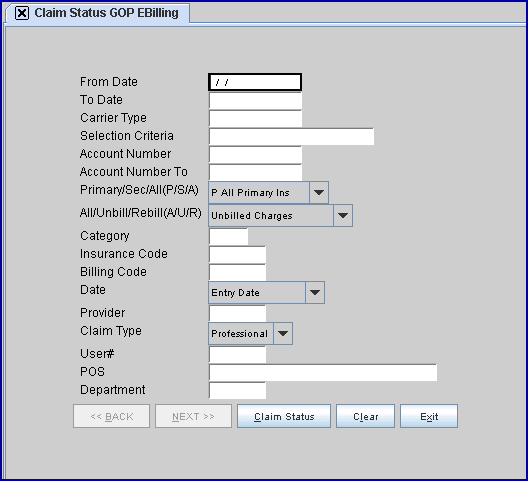Exit the claim status form
The image size is (528, 481).
point(429,416)
